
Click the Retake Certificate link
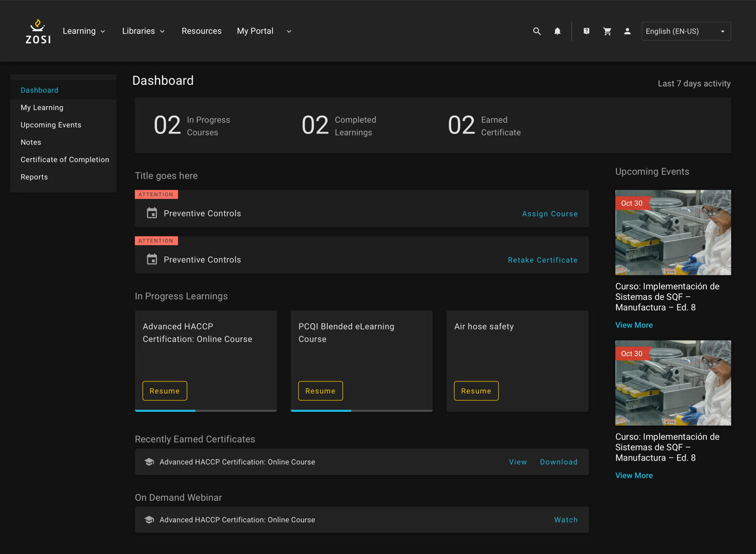click(x=542, y=260)
